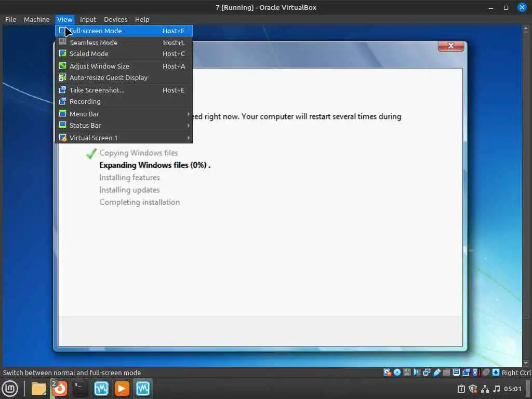Click the audio speaker indicator in status bar
Screen dimensions: 532x399
click(417, 373)
